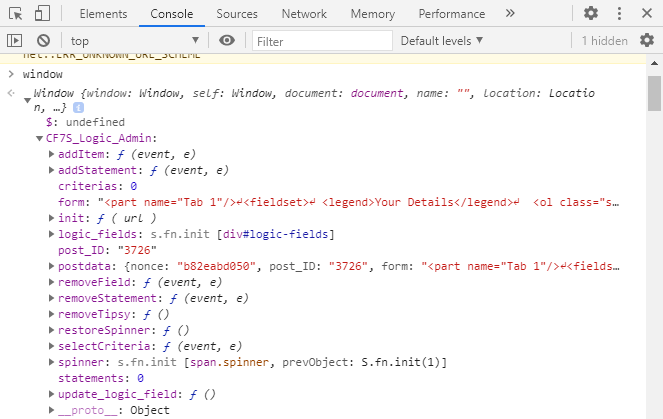Expand the postdata object entry
Image resolution: width=663 pixels, height=419 pixels.
pyautogui.click(x=51, y=267)
